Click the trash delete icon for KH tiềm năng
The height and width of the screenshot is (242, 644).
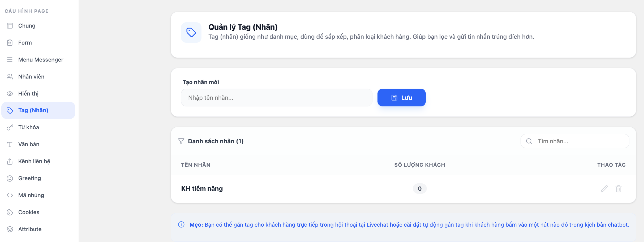pos(619,189)
